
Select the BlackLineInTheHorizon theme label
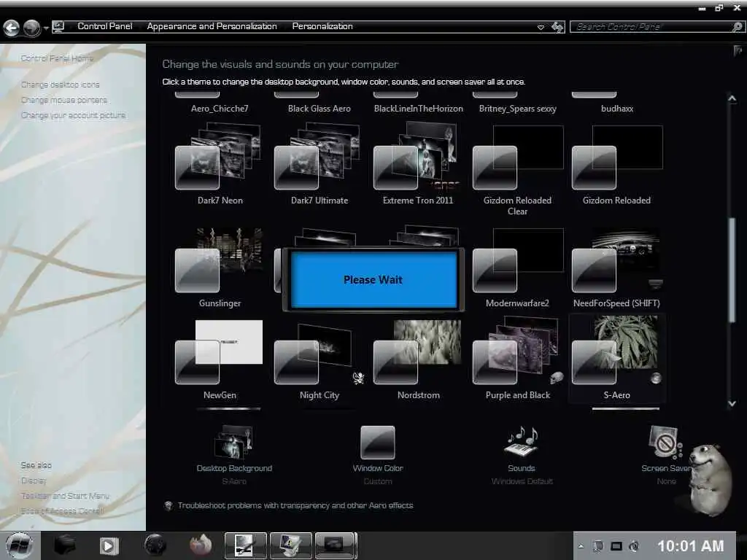coord(418,109)
